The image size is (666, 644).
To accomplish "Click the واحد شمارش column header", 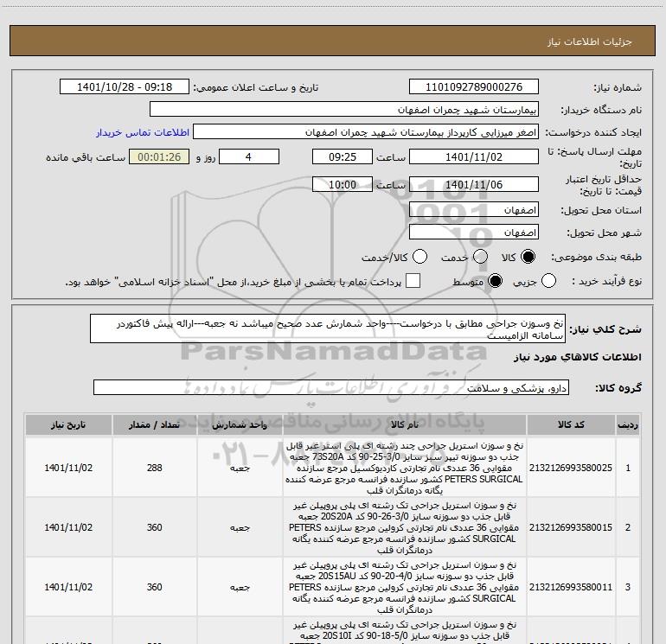I will click(240, 425).
